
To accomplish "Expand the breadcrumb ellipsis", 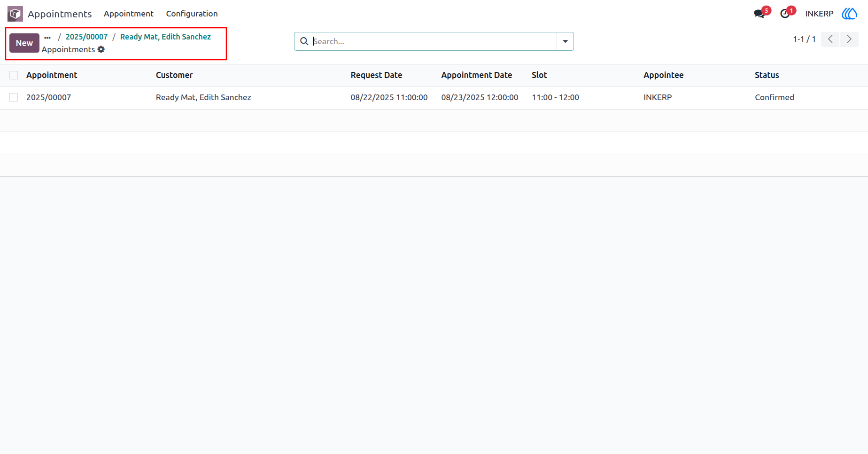I will click(47, 37).
